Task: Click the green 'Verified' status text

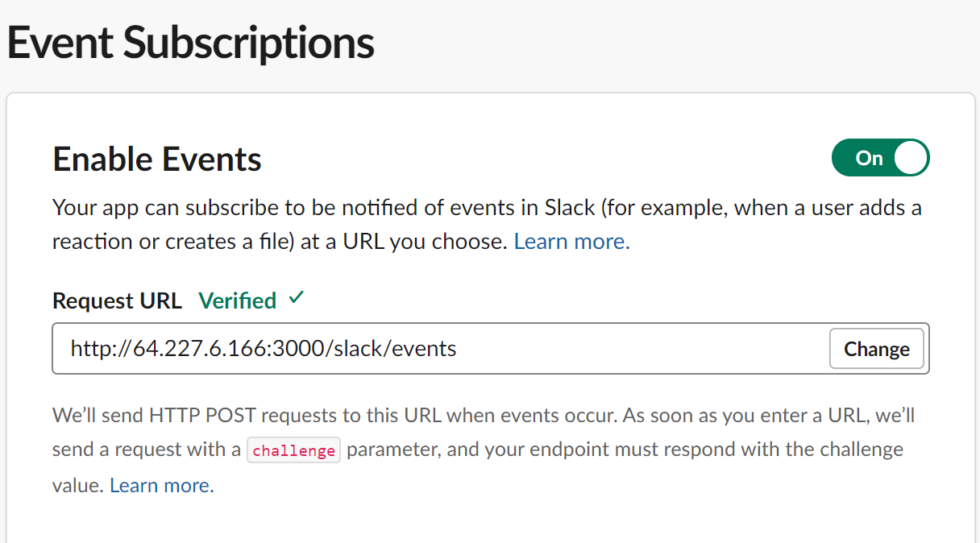Action: click(238, 301)
